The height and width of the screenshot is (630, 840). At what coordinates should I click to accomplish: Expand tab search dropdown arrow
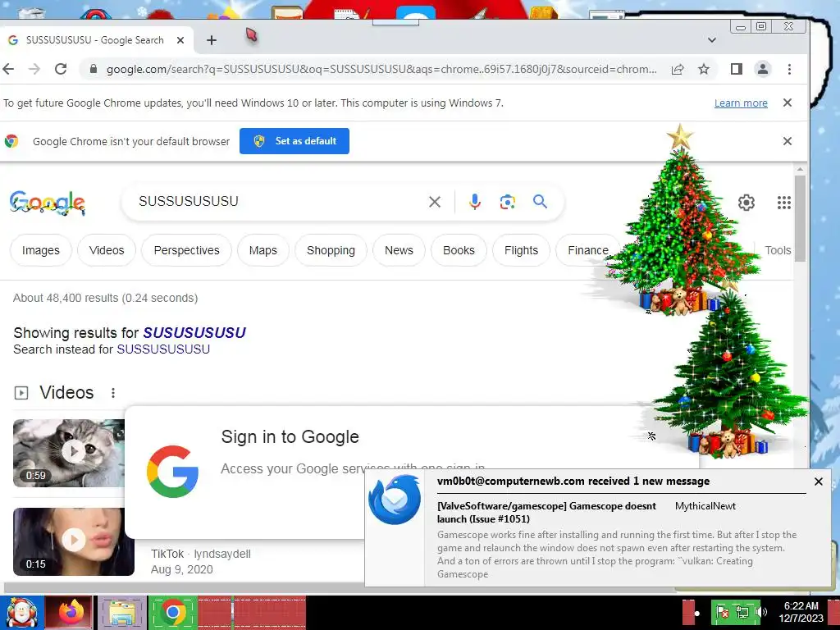coord(711,40)
